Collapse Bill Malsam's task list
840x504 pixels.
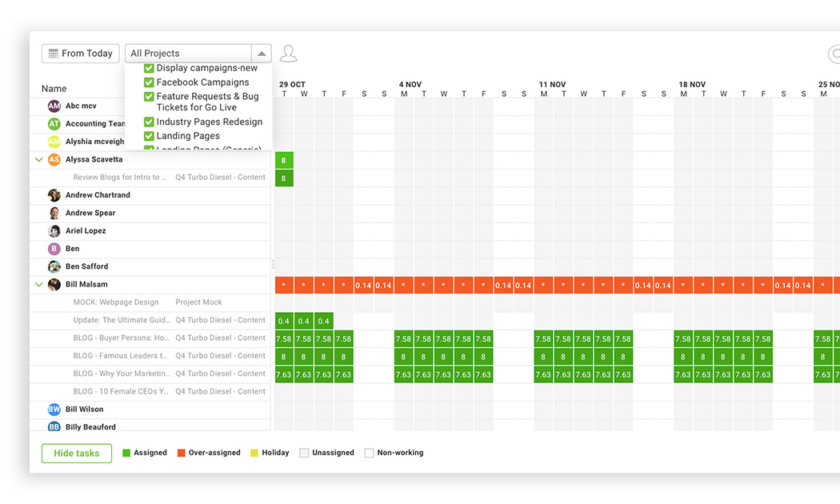[38, 285]
